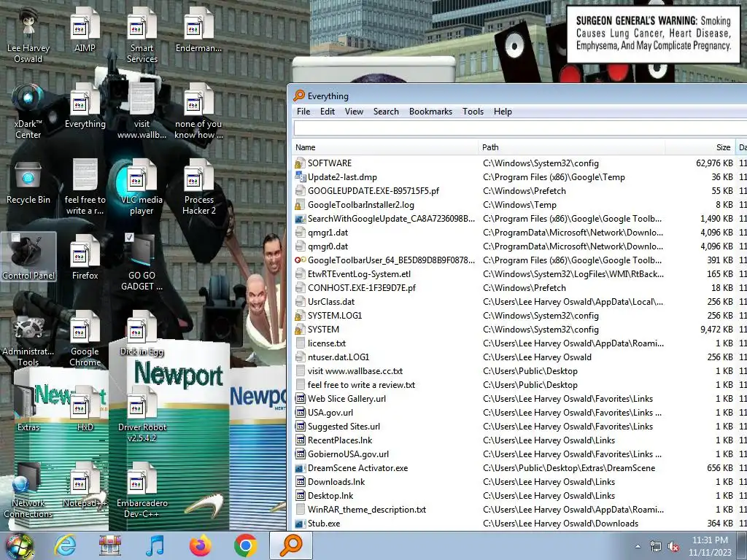Viewport: 747px width, 560px height.
Task: Select SYSTEM.LOG1 file row
Action: [x=519, y=315]
